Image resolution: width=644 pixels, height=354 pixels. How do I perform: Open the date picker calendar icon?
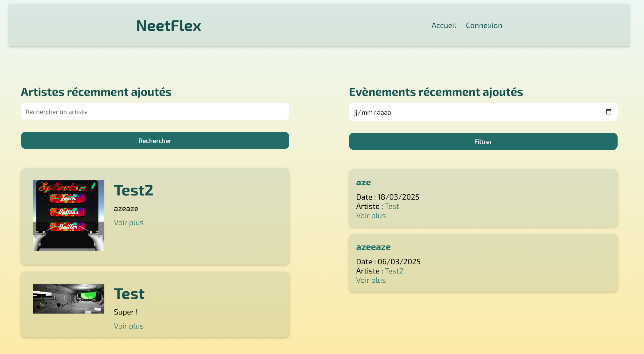coord(608,112)
